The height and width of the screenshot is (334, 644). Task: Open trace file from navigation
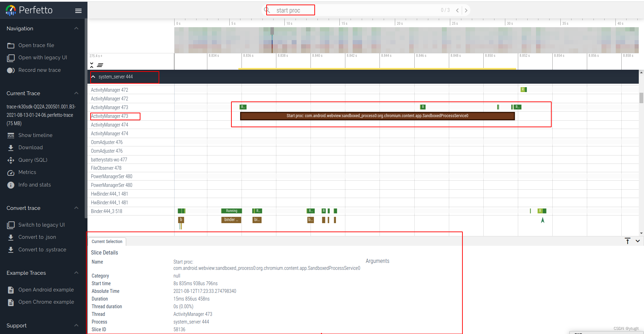[x=36, y=45]
